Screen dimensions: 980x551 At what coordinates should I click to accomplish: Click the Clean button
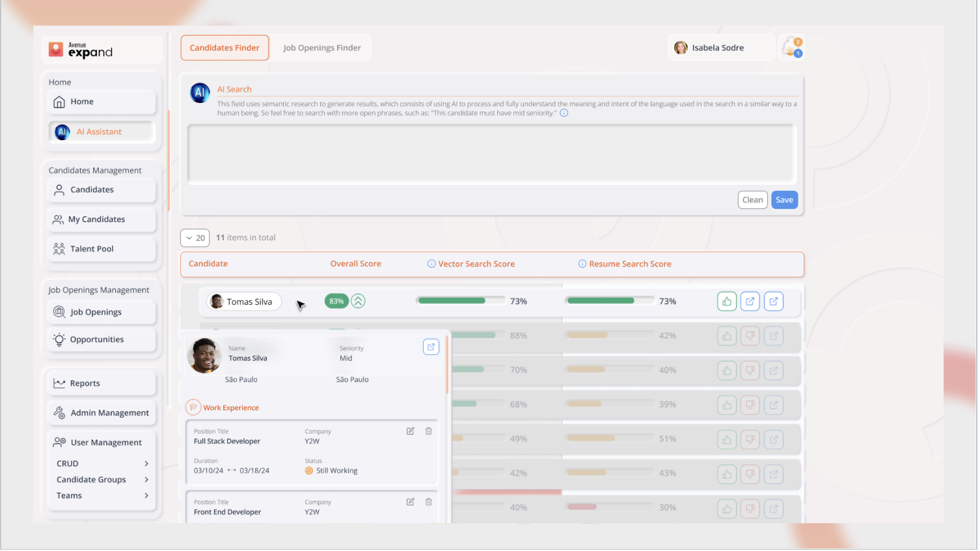point(753,200)
